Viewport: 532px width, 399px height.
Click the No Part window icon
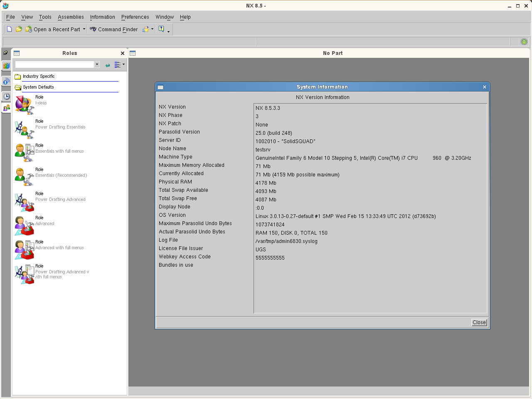(x=133, y=53)
